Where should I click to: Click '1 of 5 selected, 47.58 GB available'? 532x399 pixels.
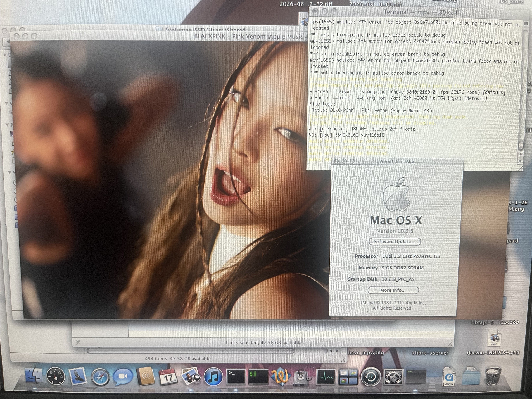click(263, 343)
